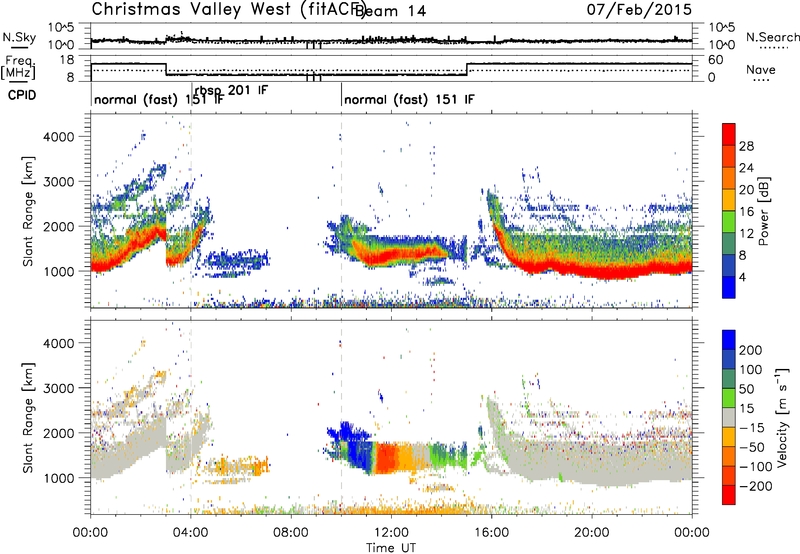800x554 pixels.
Task: Click the leftmost '00:00' time tick label
Action: click(91, 533)
